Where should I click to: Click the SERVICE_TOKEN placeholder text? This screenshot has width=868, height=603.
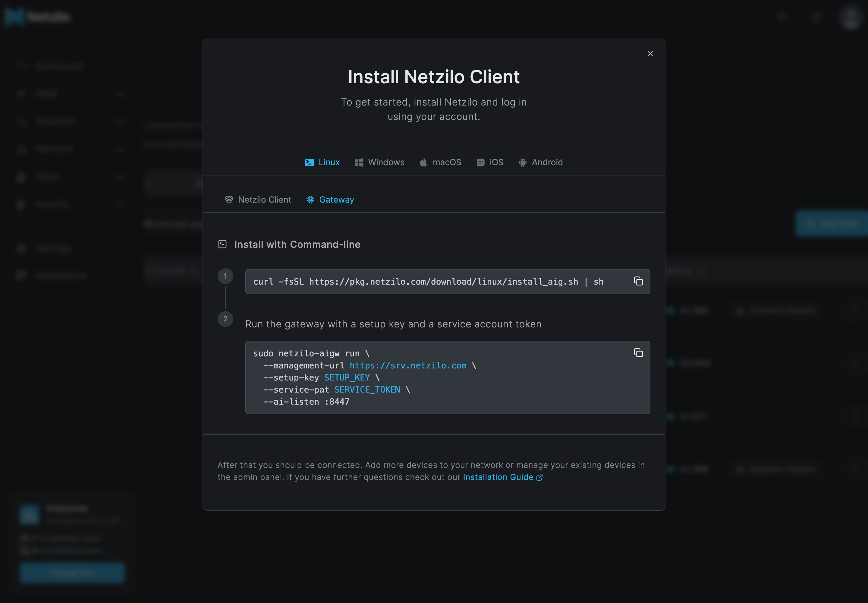[367, 390]
